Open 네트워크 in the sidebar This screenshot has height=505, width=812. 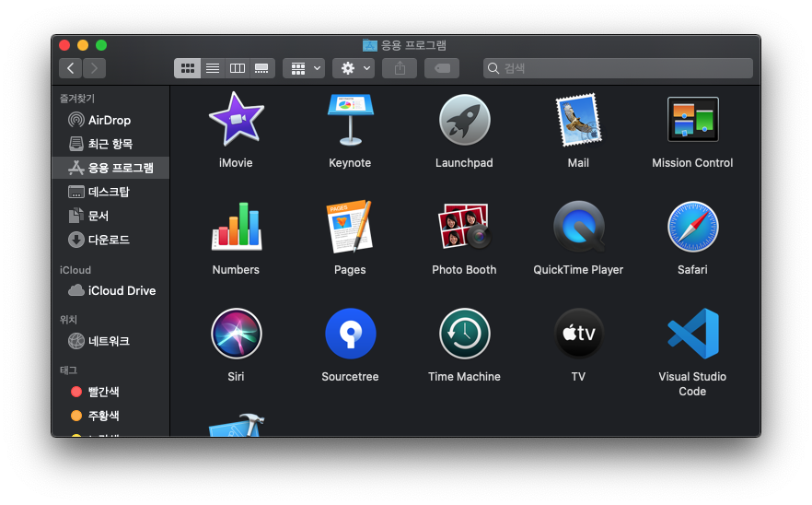pyautogui.click(x=110, y=341)
